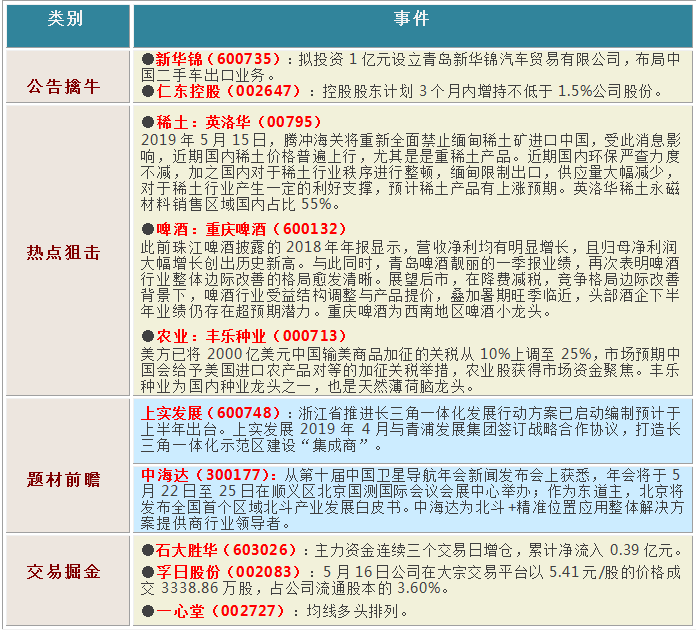Screen dimensions: 696x630
Task: Select the 题材前瞻 category cell
Action: (x=68, y=465)
